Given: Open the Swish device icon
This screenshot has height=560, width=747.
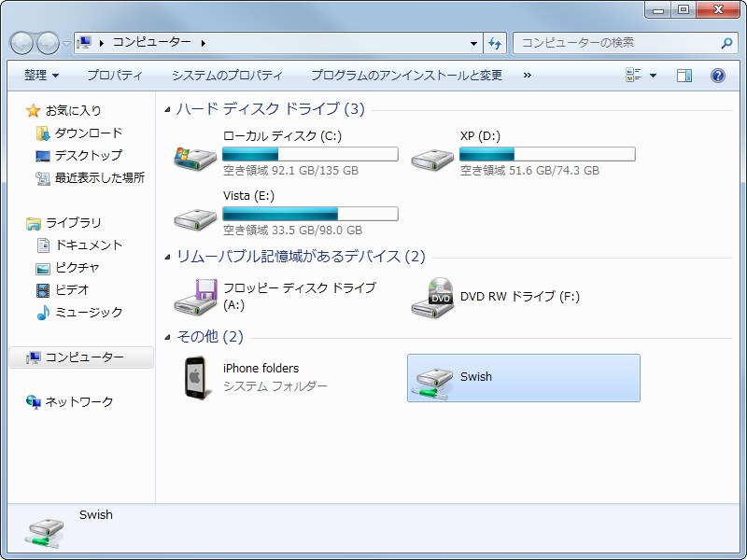Looking at the screenshot, I should (433, 378).
